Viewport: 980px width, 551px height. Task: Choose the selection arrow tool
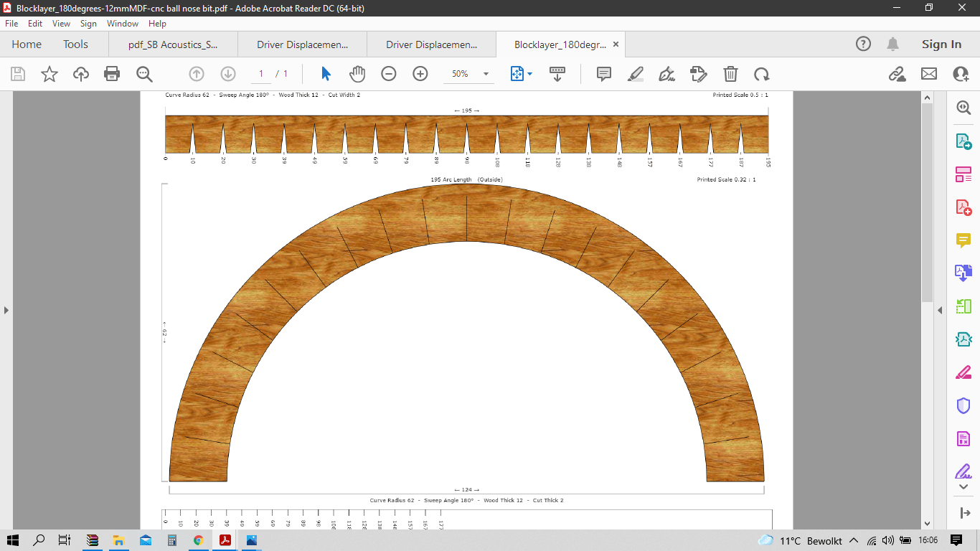(326, 74)
